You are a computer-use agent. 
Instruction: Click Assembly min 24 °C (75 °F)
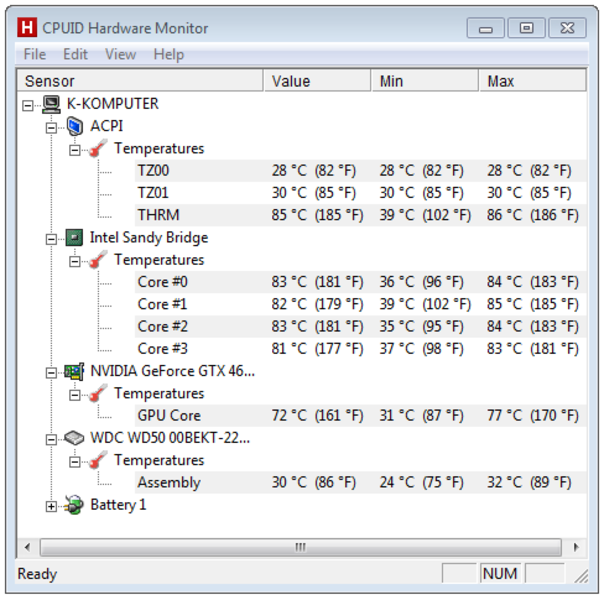pos(421,483)
